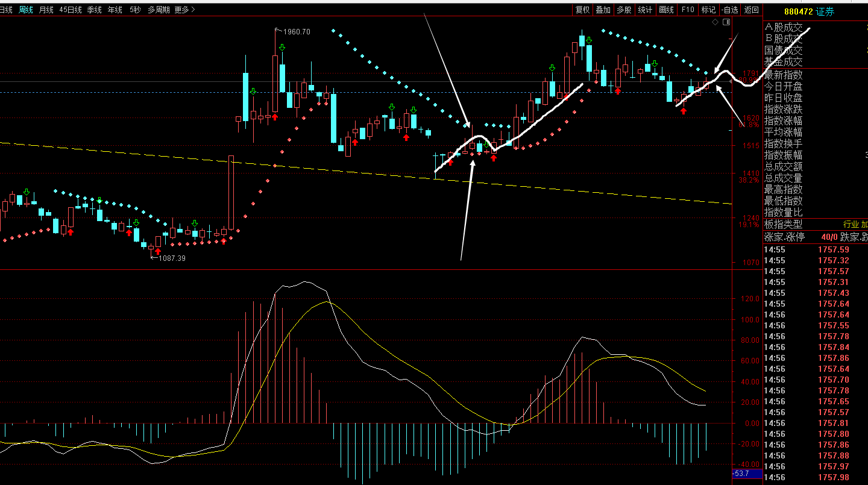
Task: Toggle the side panel layout icon
Action: point(726,22)
